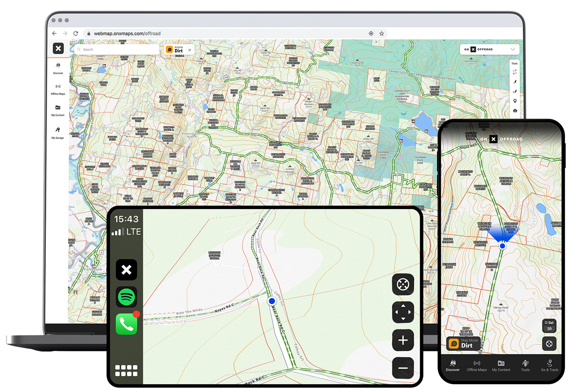Click the Dirt mode swap icon on laptop Activity
The height and width of the screenshot is (392, 570).
(x=189, y=50)
